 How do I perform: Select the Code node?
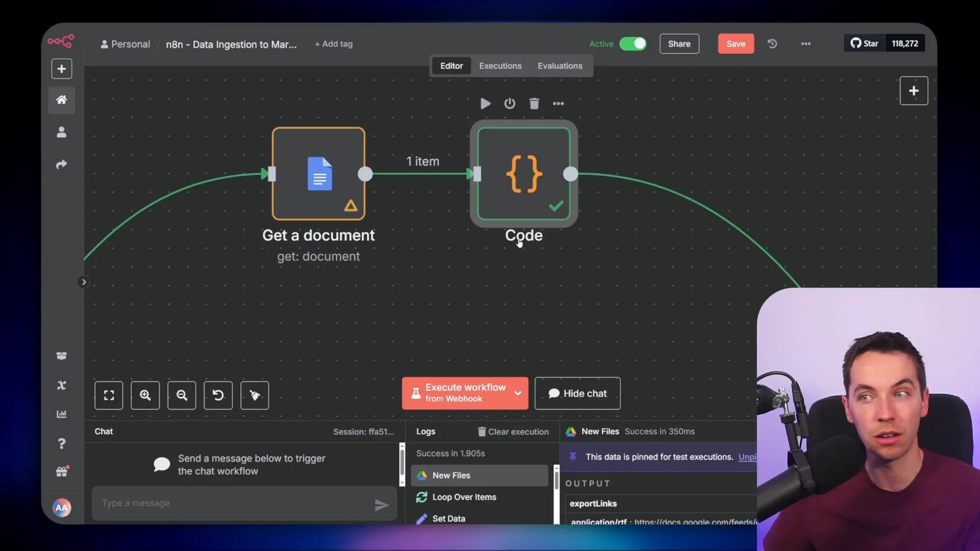click(x=524, y=174)
